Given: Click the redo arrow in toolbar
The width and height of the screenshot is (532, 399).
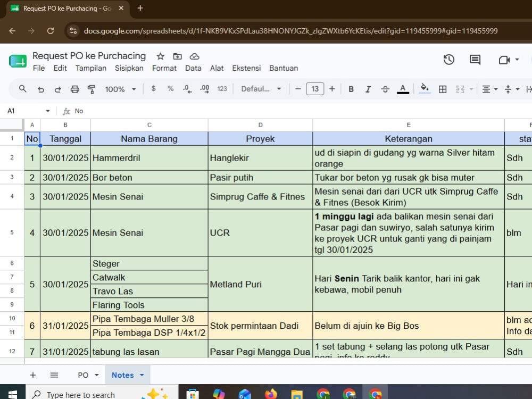Looking at the screenshot, I should pyautogui.click(x=57, y=89).
